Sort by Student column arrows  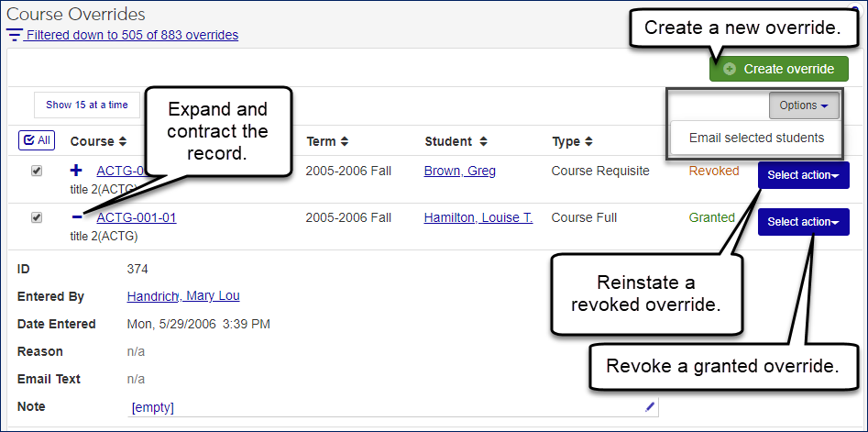pyautogui.click(x=483, y=142)
